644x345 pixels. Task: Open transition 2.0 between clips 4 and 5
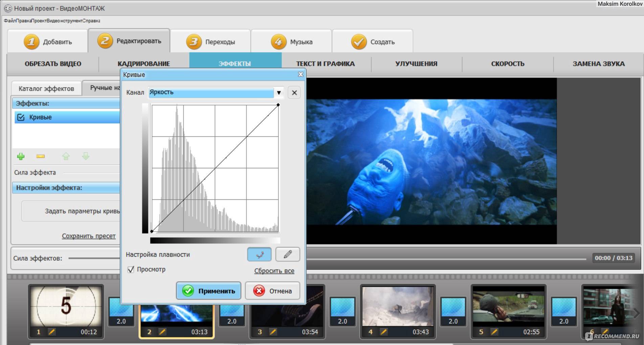tap(453, 311)
